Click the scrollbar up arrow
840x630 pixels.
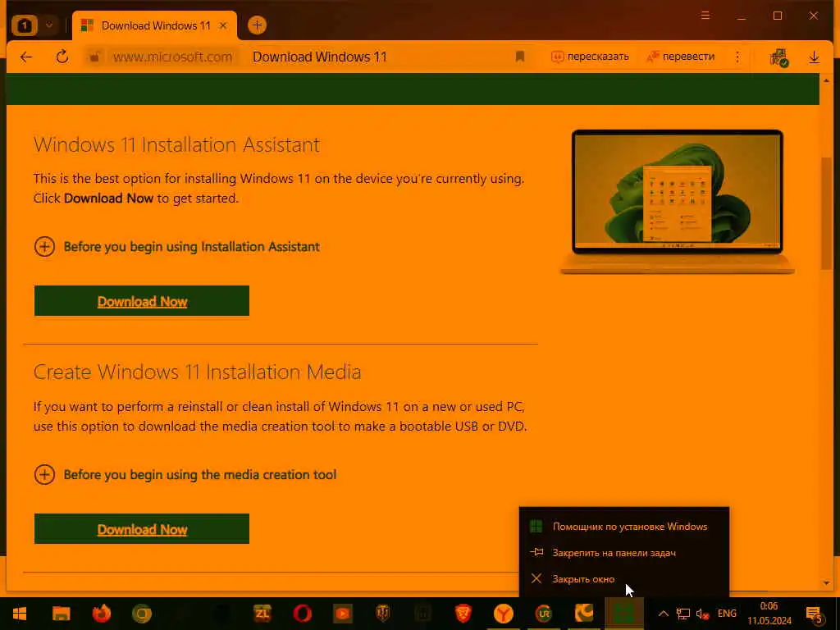coord(826,81)
